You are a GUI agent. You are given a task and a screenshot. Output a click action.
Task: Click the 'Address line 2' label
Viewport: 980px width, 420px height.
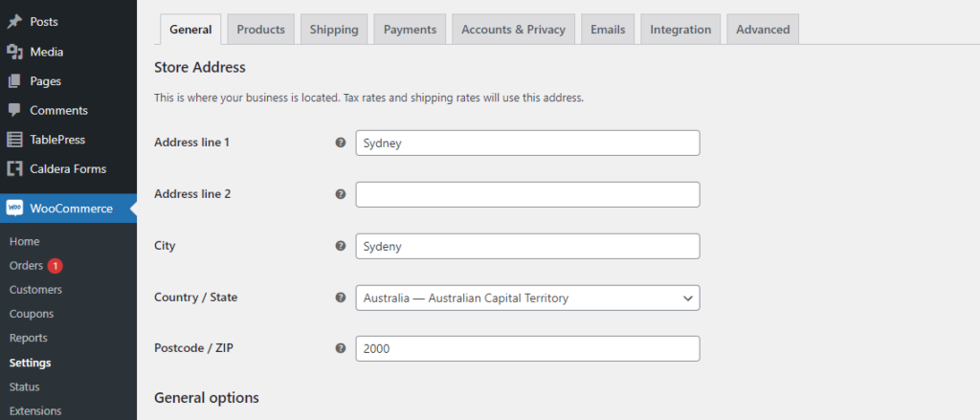192,194
